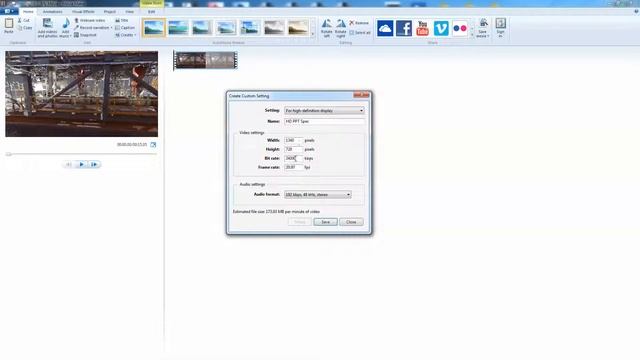Viewport: 640px width, 360px height.
Task: Take a Snapshot
Action: 85,35
